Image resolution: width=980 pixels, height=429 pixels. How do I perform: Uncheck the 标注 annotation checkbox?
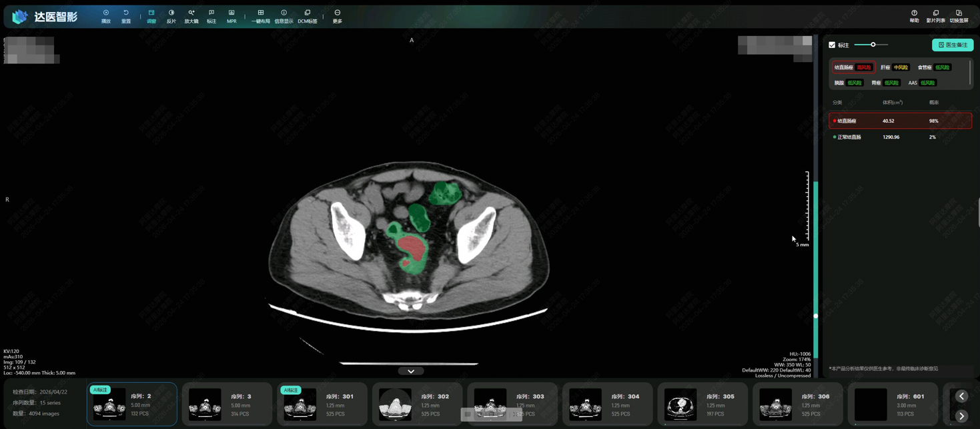(832, 45)
